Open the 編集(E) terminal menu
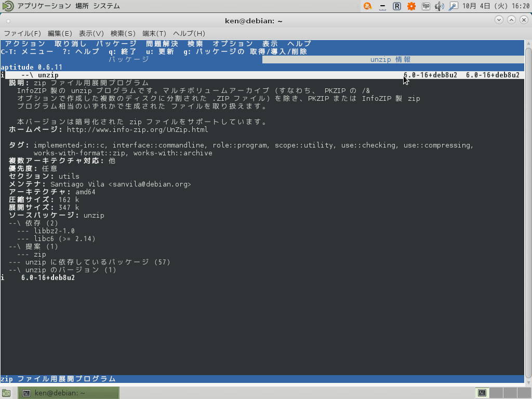The width and height of the screenshot is (532, 399). click(60, 33)
